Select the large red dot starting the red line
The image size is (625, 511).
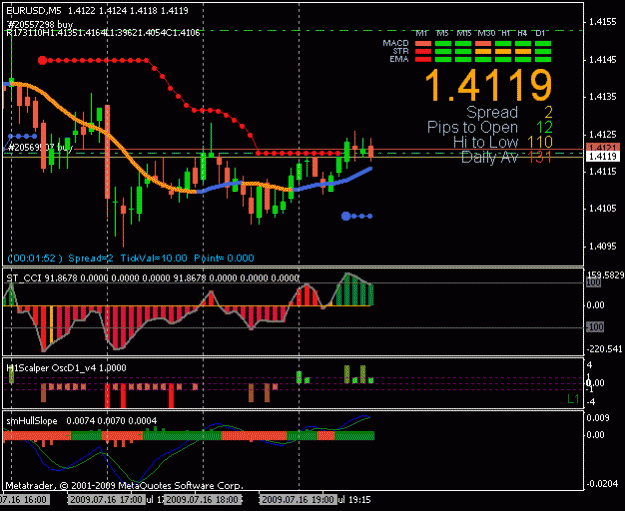(43, 61)
